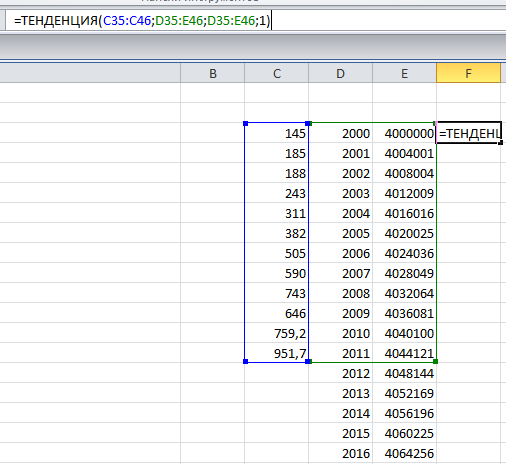The image size is (506, 464).
Task: Click cell with value 4052169
Action: [404, 393]
